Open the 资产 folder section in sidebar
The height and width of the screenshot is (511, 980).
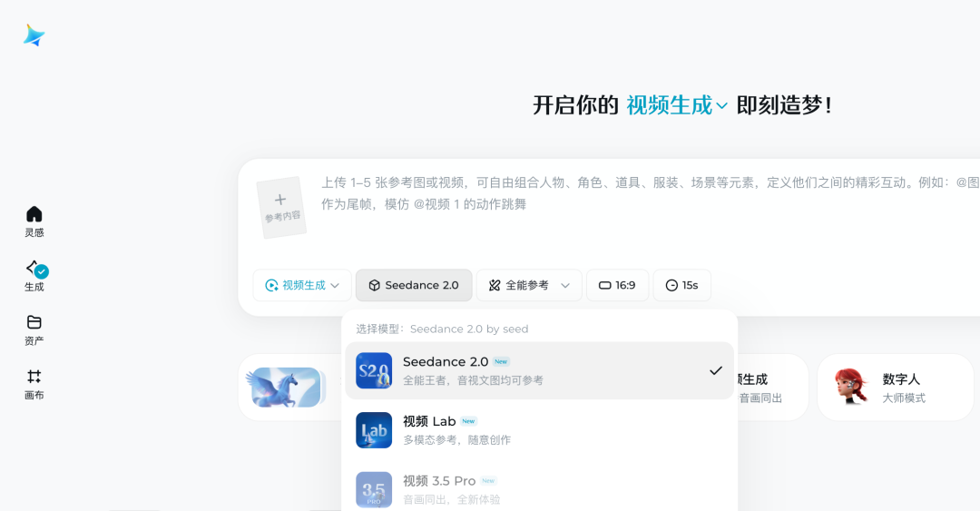tap(34, 330)
